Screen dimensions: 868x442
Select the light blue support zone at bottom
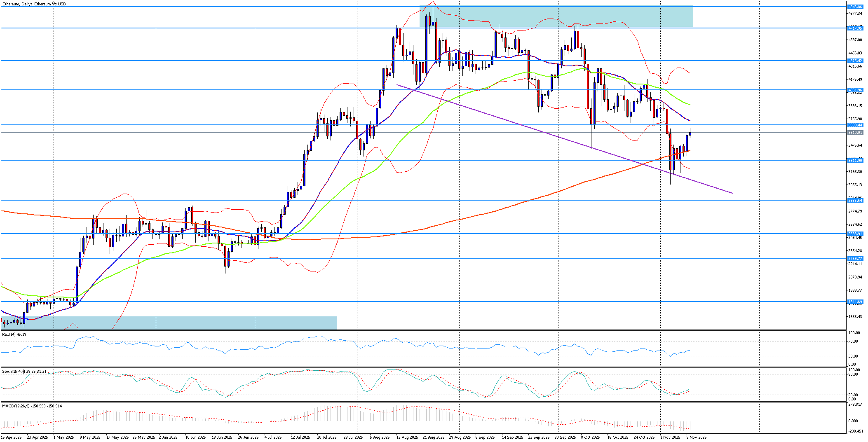pos(185,323)
